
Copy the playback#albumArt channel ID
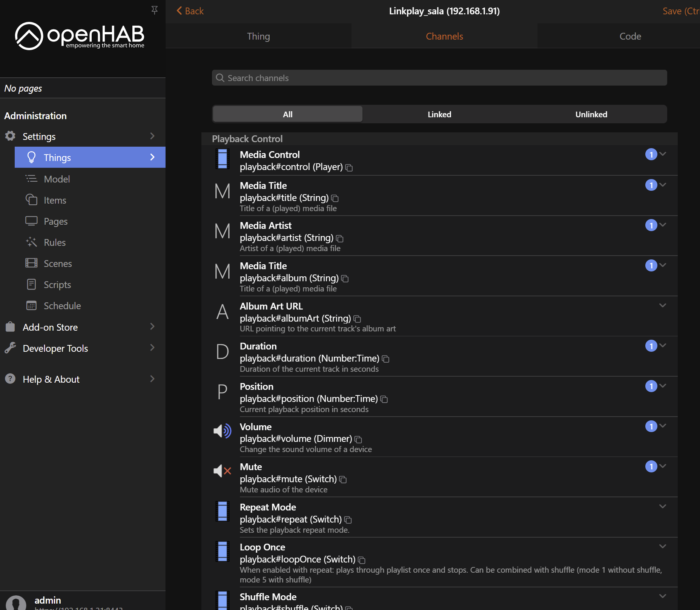point(358,319)
